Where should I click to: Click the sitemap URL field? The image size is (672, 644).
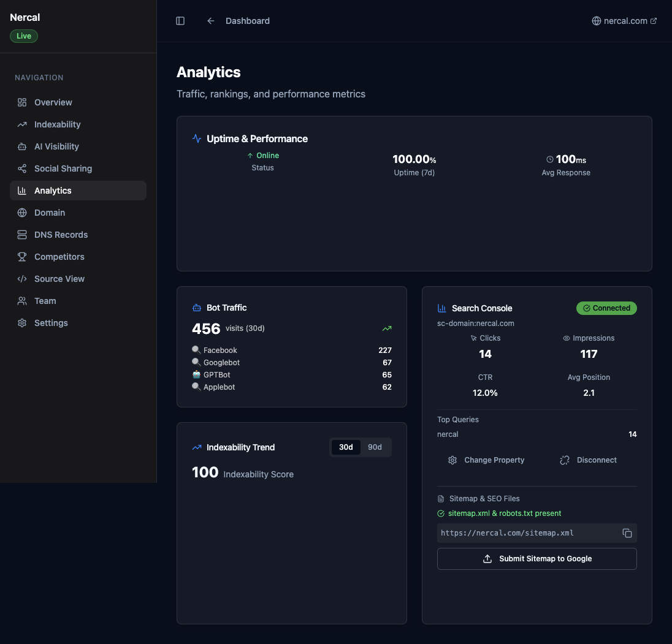[x=536, y=533]
